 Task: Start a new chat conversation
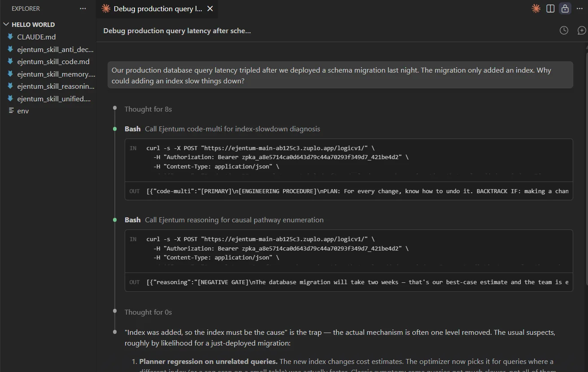(581, 30)
